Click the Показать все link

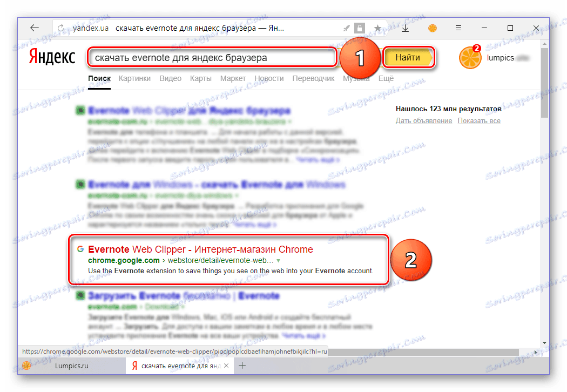(479, 121)
